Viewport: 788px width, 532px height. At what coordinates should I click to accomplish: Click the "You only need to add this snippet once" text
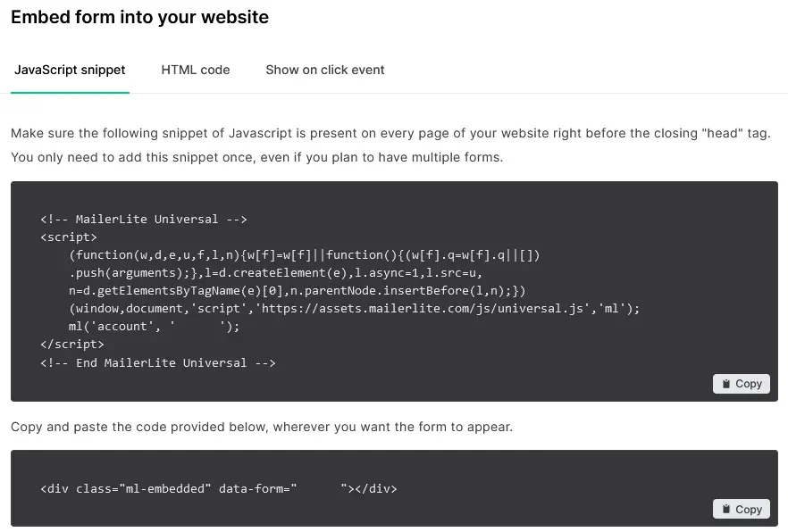click(256, 158)
